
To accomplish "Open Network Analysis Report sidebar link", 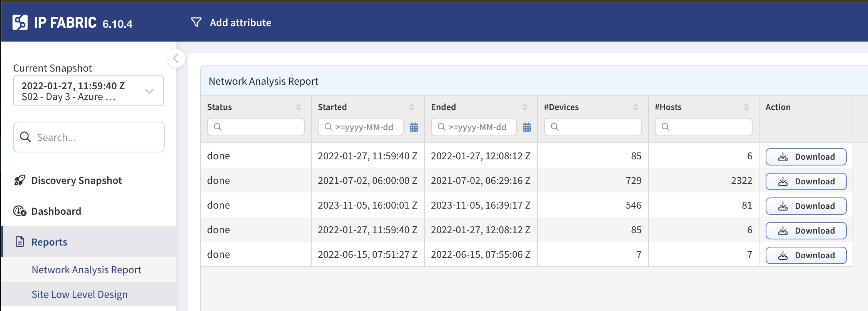I will pyautogui.click(x=87, y=270).
